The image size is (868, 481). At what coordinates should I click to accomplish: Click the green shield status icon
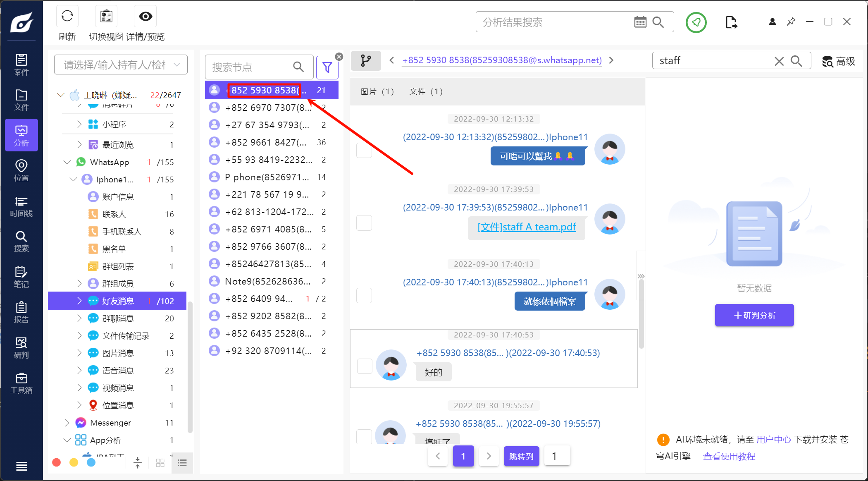coord(696,22)
